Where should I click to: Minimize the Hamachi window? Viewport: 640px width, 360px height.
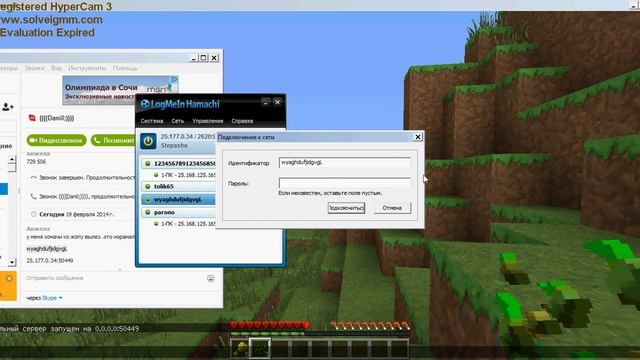pyautogui.click(x=266, y=102)
